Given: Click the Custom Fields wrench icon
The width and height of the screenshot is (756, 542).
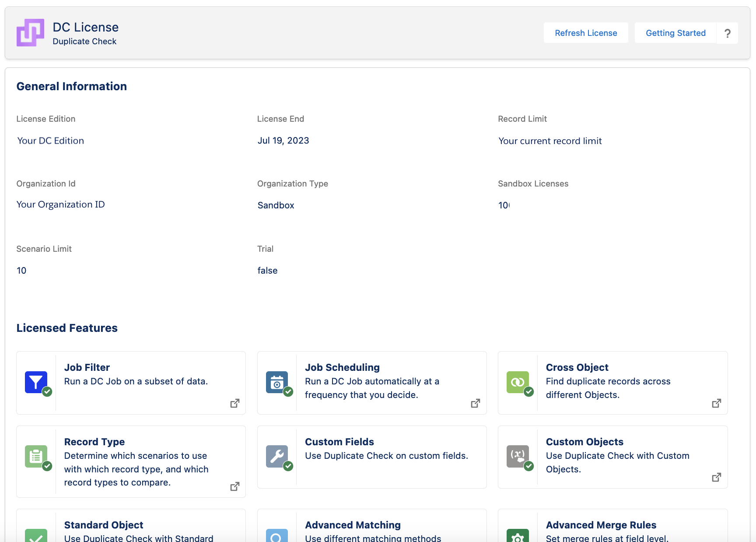Looking at the screenshot, I should [x=277, y=457].
